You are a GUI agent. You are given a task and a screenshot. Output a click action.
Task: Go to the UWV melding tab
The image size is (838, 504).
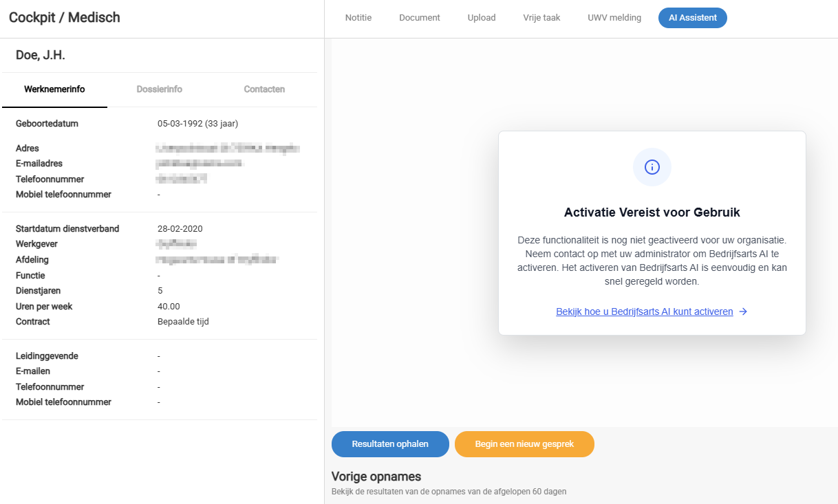tap(614, 18)
